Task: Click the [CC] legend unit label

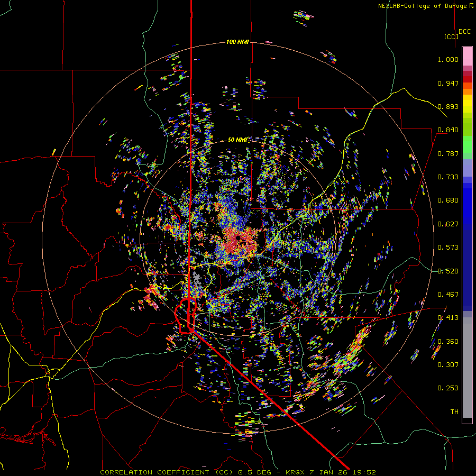Action: 451,36
